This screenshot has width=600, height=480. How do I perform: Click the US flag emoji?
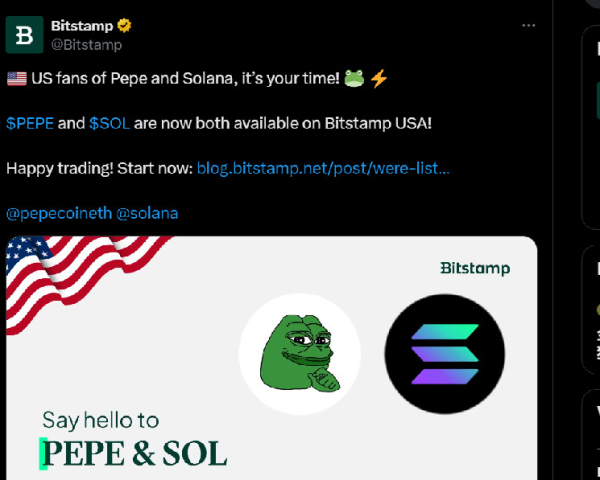(x=16, y=78)
